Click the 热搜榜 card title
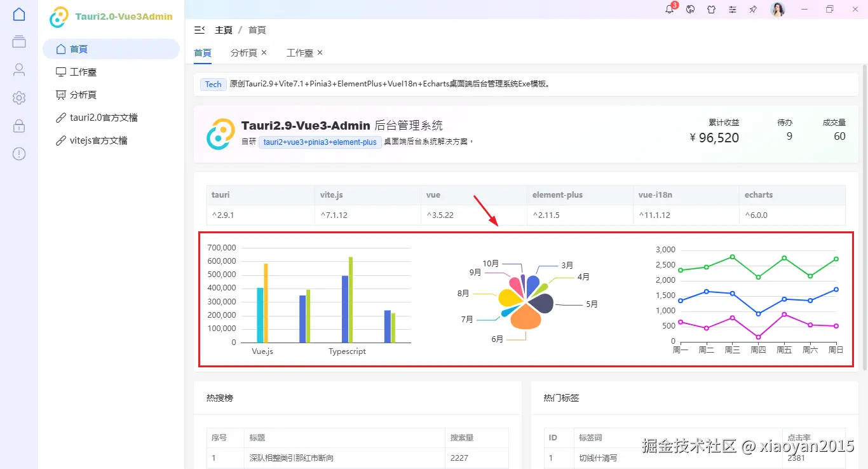868x469 pixels. point(220,398)
